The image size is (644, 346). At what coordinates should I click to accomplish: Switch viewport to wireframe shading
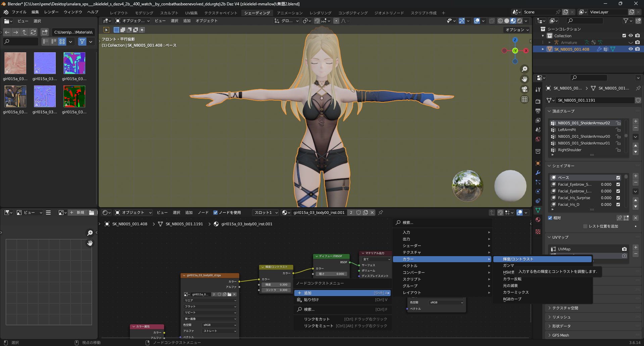(500, 21)
